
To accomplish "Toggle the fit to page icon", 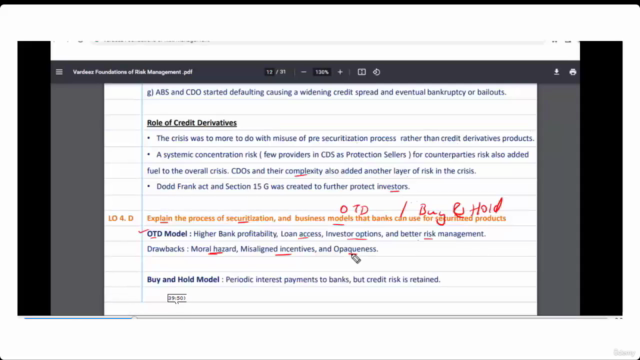I will [x=362, y=72].
